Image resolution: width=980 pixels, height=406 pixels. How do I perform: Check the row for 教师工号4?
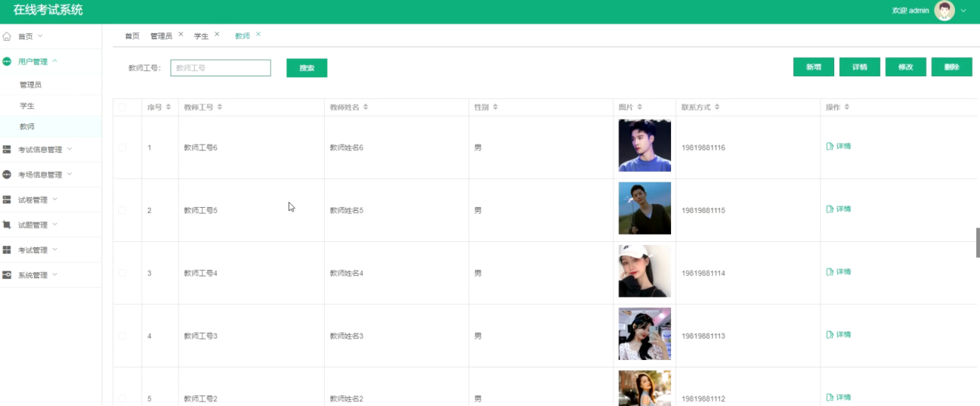tap(122, 273)
